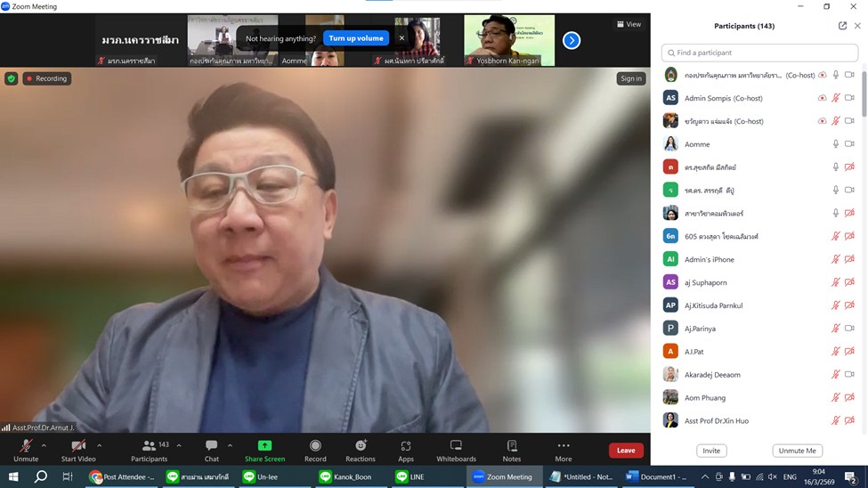Click the Apps icon
This screenshot has width=868, height=488.
pyautogui.click(x=406, y=446)
